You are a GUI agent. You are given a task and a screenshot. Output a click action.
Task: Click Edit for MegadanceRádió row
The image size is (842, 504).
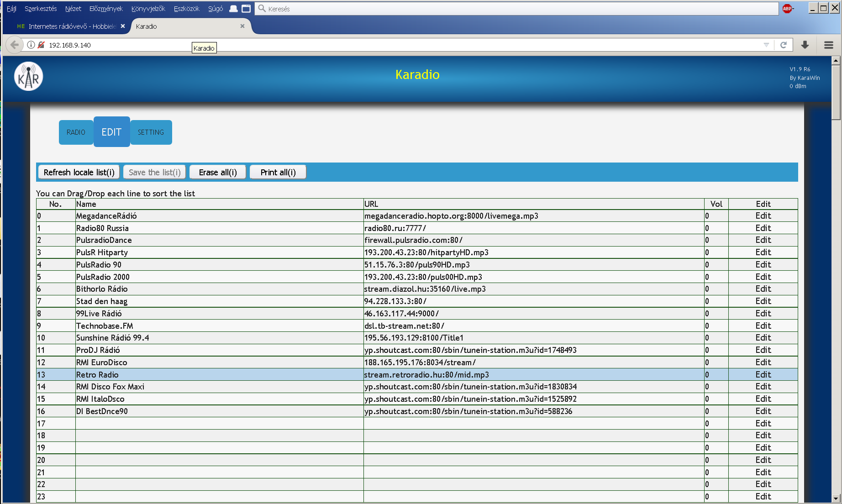point(763,216)
